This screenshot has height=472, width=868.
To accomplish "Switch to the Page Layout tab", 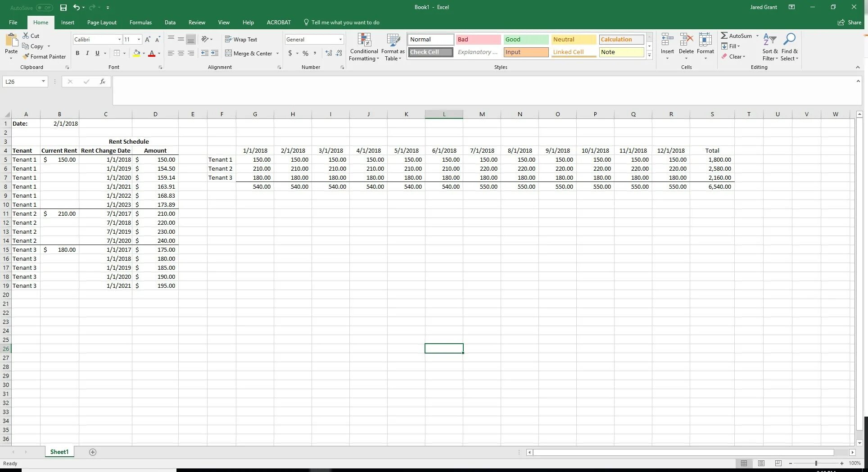I will (x=102, y=22).
